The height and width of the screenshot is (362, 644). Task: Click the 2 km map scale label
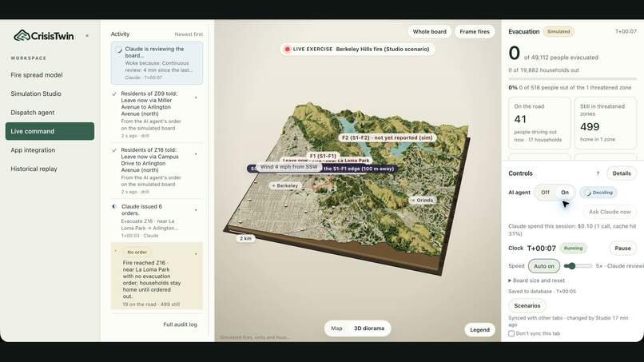[x=245, y=238]
